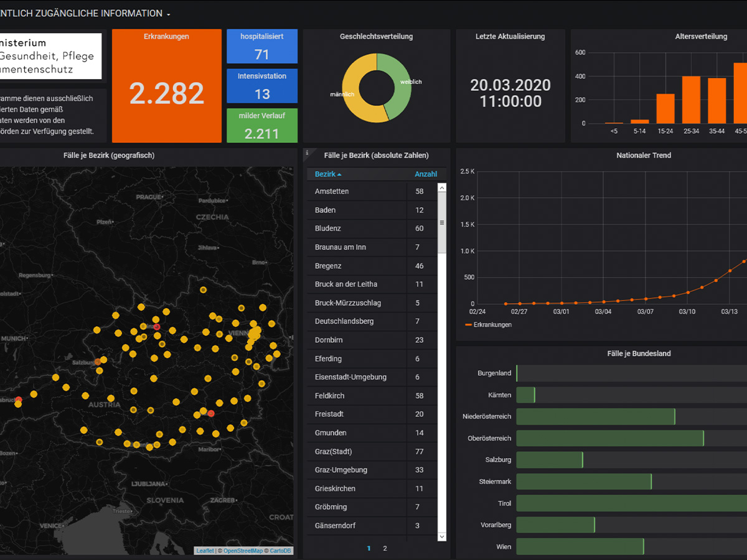Select page 1 of the Bezirk table
Viewport: 747px width, 560px height.
tap(369, 548)
